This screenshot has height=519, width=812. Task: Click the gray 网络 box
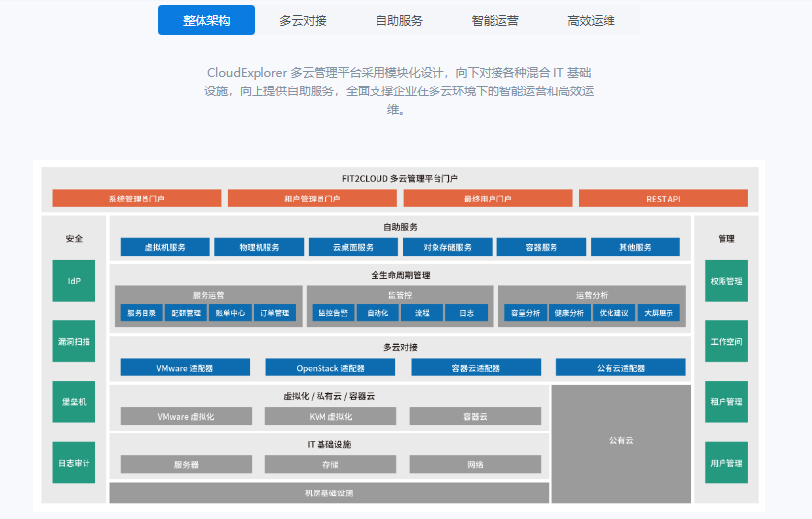[475, 464]
